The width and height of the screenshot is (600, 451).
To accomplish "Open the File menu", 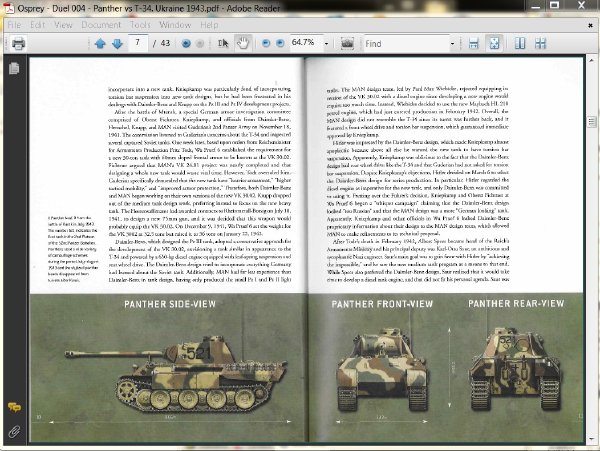I will pyautogui.click(x=14, y=25).
